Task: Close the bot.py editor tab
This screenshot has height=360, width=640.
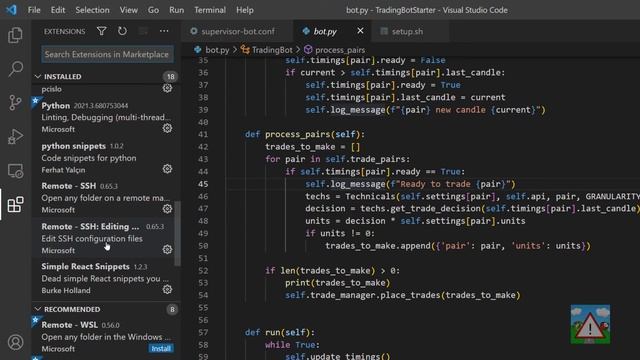Action: (x=360, y=31)
